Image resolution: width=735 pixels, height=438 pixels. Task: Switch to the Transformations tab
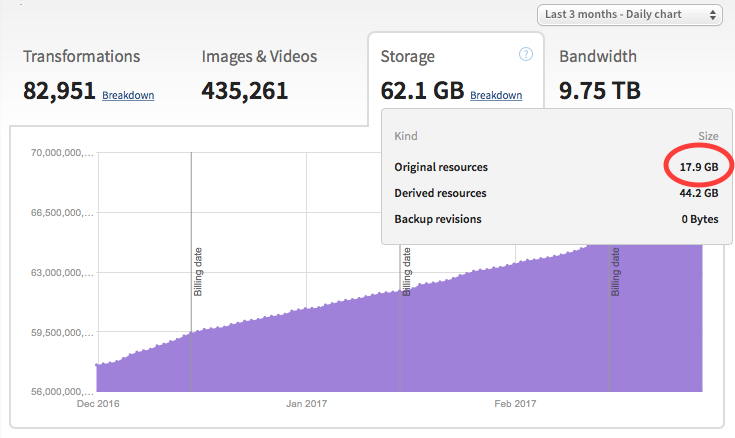(x=81, y=57)
